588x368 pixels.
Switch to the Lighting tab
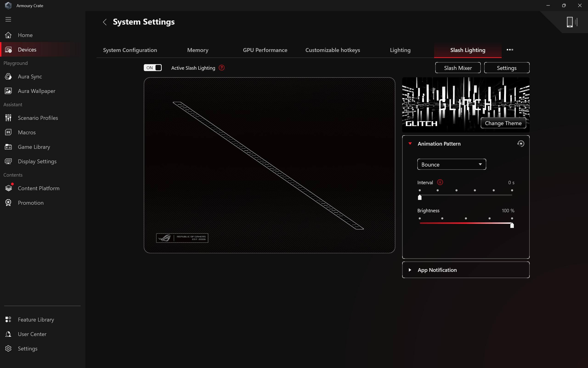(400, 50)
